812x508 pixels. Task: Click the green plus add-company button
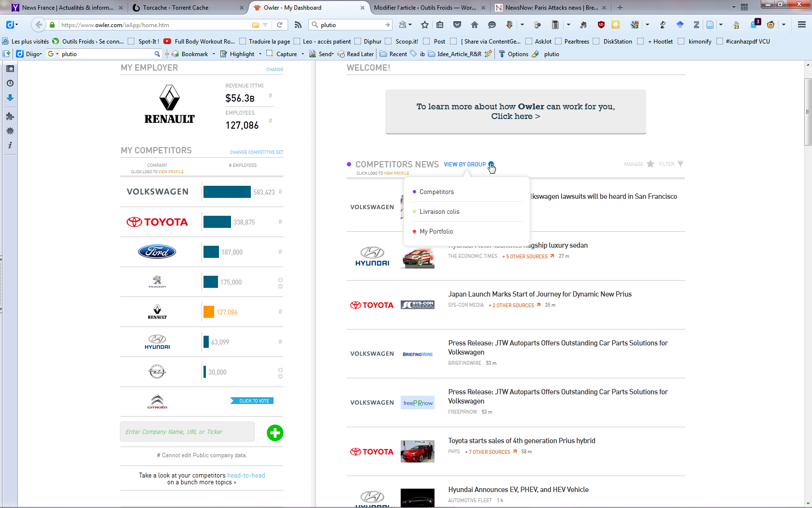pyautogui.click(x=275, y=433)
